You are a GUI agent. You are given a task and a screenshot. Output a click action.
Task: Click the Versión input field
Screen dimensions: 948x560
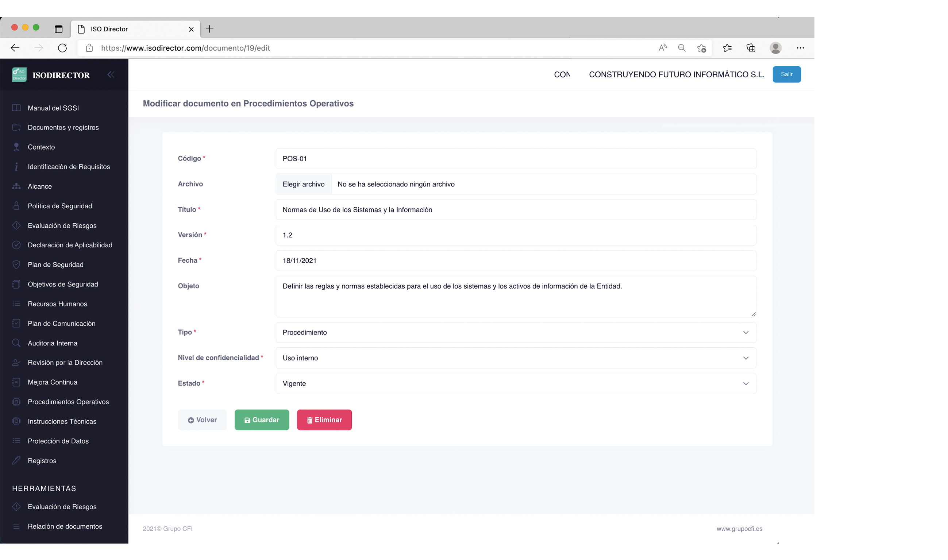click(x=516, y=235)
